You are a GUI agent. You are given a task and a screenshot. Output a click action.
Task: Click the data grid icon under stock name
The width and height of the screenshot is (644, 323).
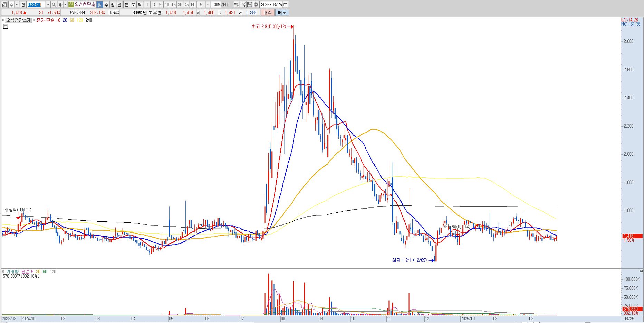[5, 26]
